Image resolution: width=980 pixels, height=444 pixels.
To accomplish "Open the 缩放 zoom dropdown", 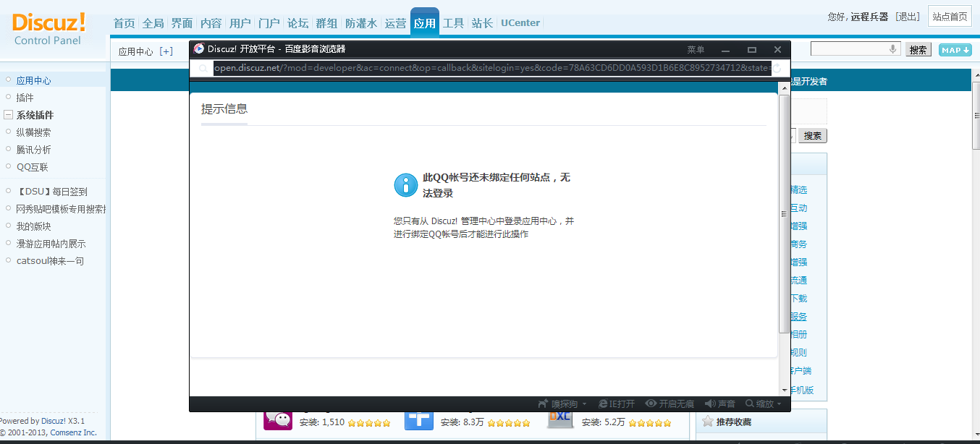I will 764,404.
